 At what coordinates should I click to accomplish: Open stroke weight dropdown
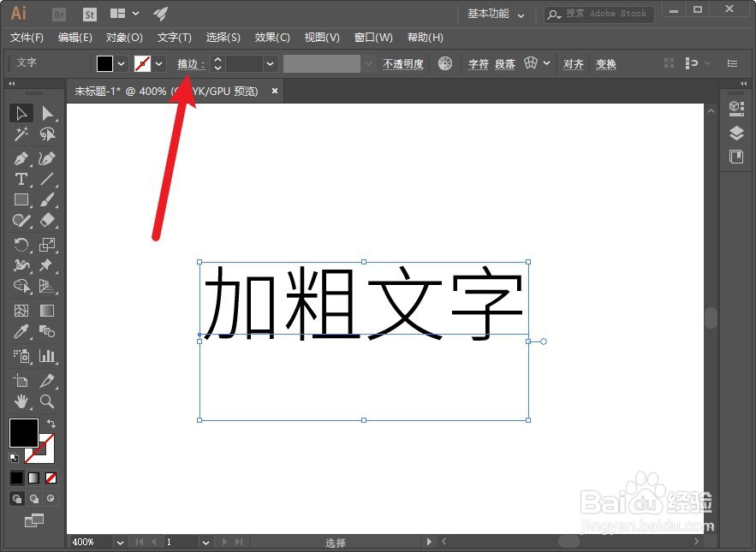(270, 63)
